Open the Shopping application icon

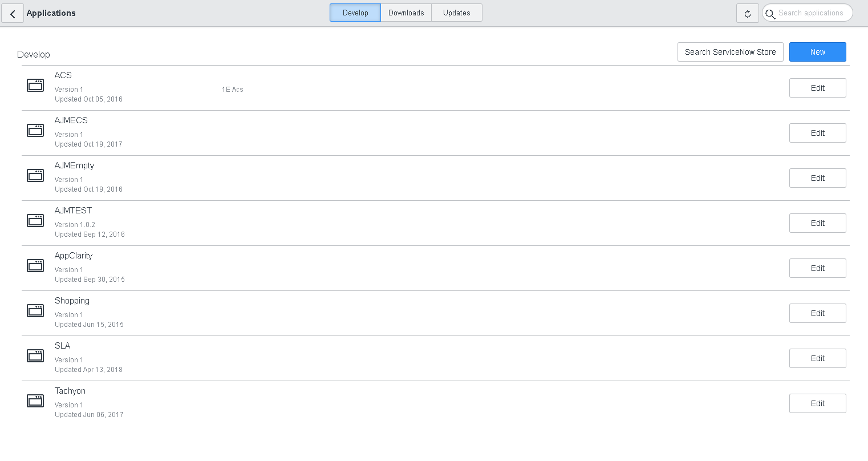[x=35, y=310]
